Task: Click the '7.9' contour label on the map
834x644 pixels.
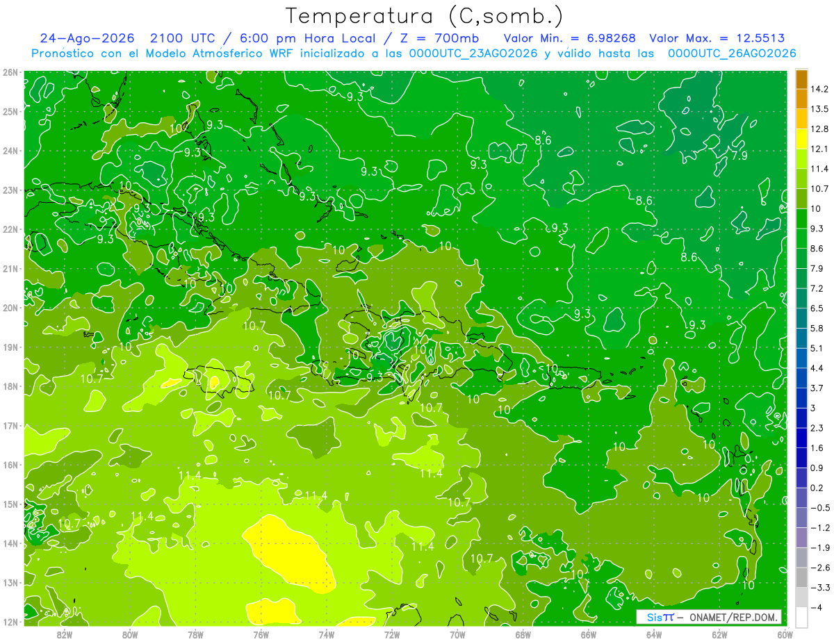Action: click(739, 156)
